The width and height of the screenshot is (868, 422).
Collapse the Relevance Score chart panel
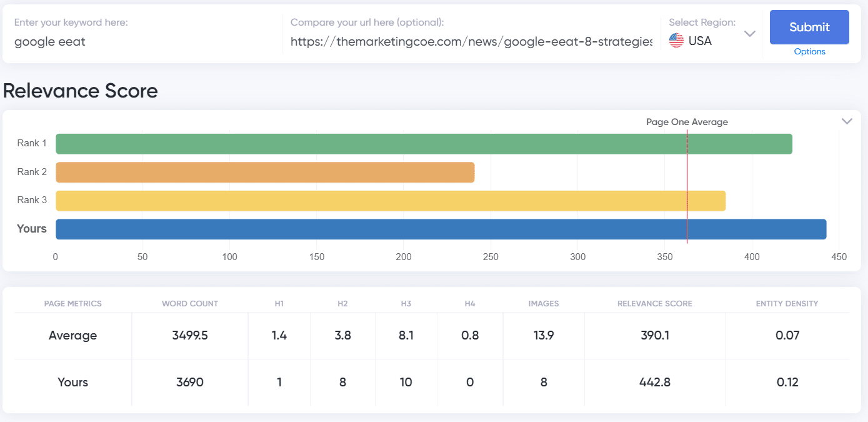tap(847, 121)
